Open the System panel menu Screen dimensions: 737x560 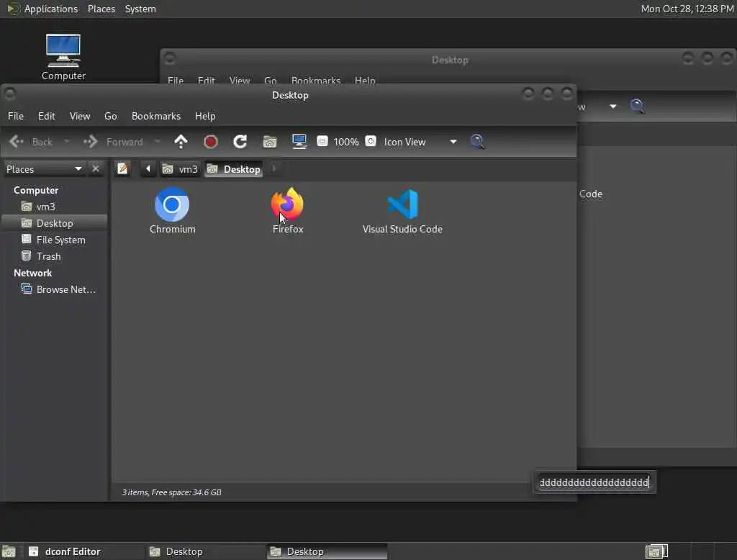point(140,9)
